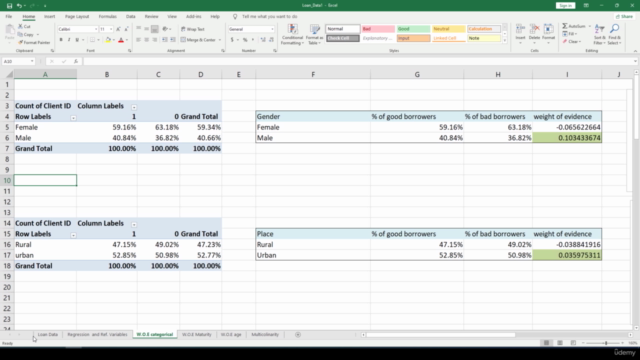Activate the Format Painter
Viewport: 640px width, 360px height.
pyautogui.click(x=34, y=42)
